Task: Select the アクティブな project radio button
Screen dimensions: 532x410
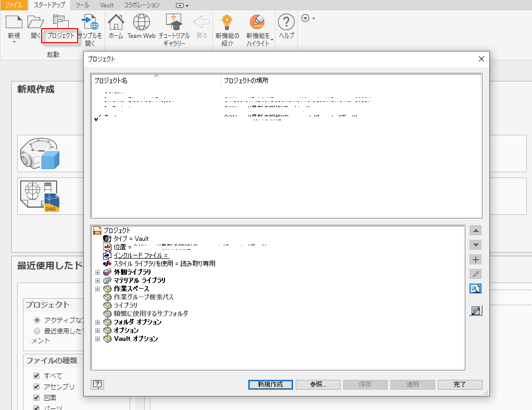Action: tap(37, 320)
